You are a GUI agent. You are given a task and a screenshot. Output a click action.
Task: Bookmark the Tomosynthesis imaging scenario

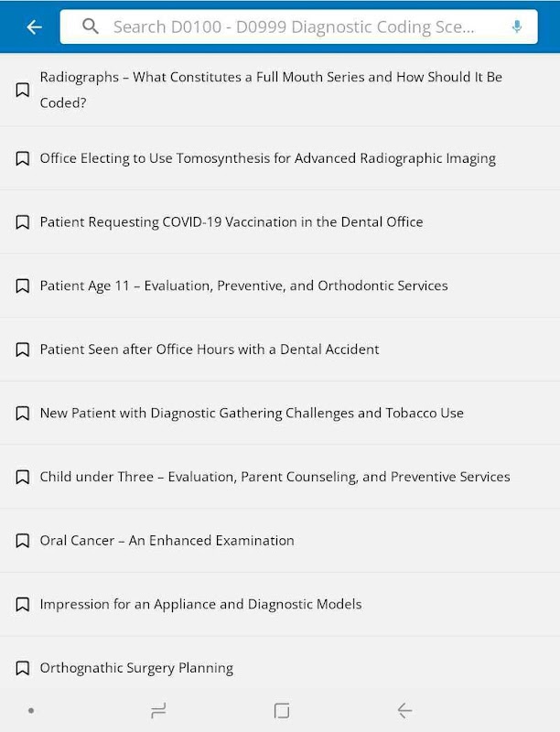click(x=22, y=158)
